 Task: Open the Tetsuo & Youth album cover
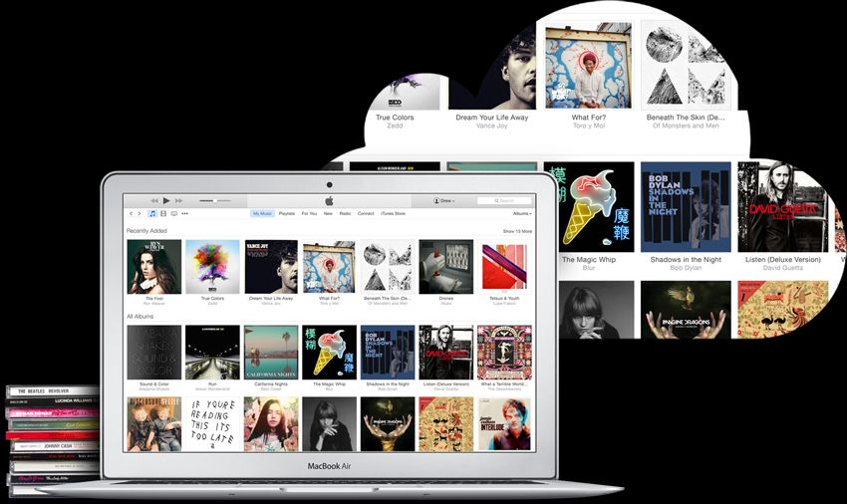click(x=504, y=267)
